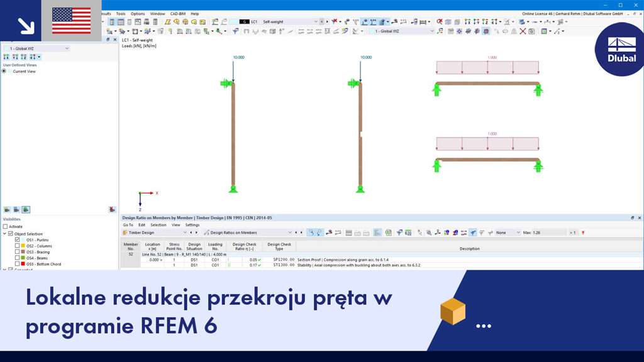The image size is (644, 362).
Task: Click the red delete view icon in navigator
Action: click(x=112, y=210)
